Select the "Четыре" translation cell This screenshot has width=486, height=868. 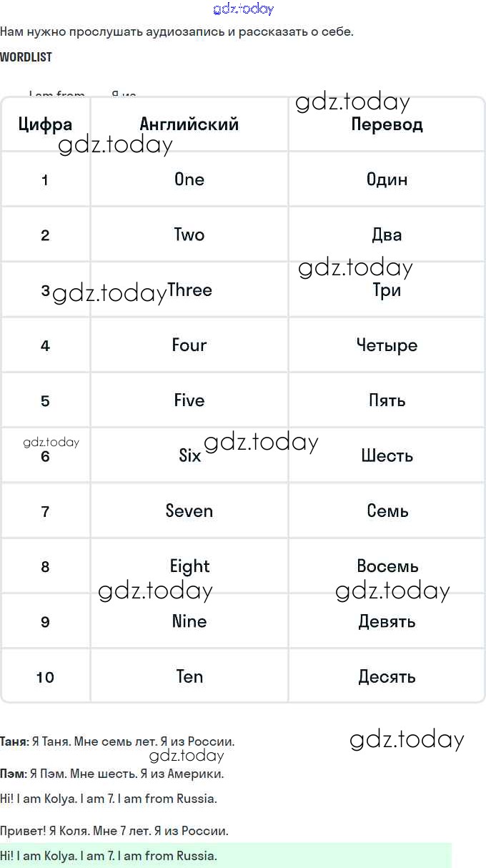pyautogui.click(x=387, y=345)
